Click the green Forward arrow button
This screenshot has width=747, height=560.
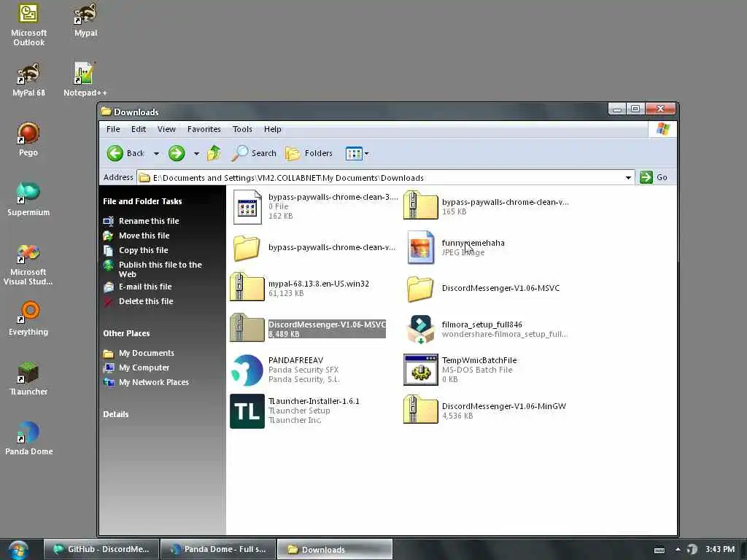point(177,153)
